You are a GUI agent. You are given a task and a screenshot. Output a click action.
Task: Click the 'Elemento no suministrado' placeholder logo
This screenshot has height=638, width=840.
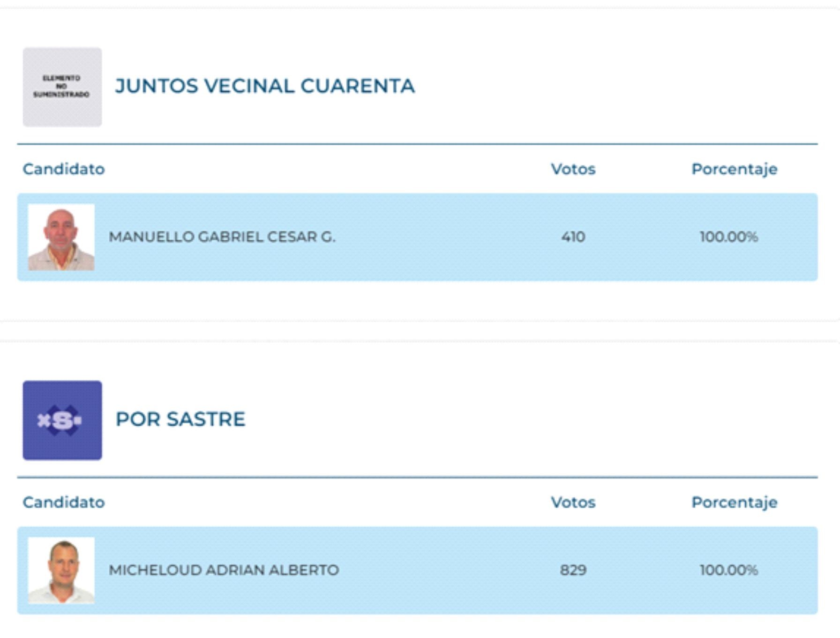coord(62,87)
